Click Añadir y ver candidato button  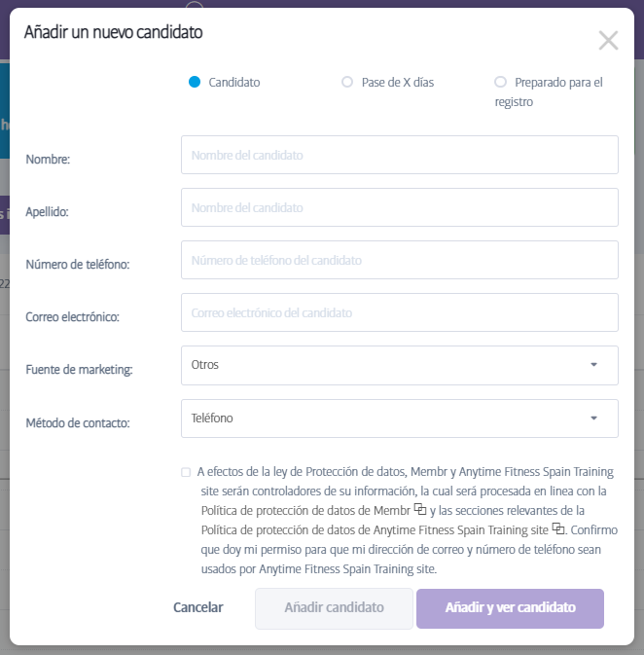[510, 608]
